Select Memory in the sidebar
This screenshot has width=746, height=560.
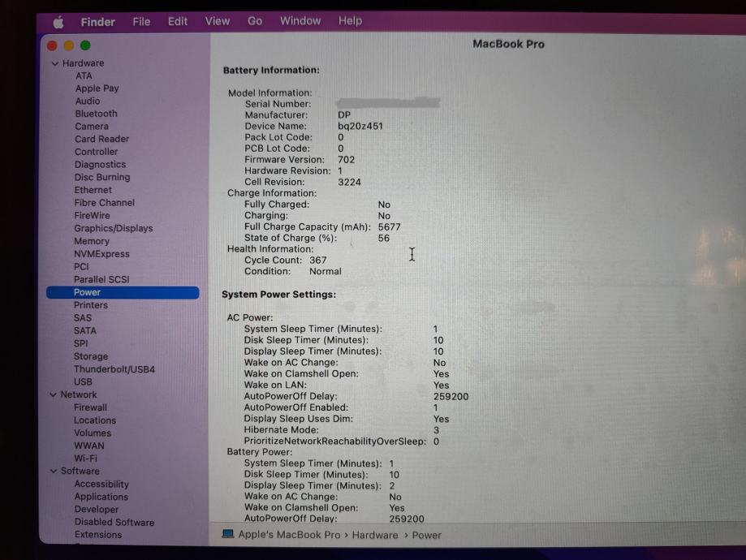(92, 241)
